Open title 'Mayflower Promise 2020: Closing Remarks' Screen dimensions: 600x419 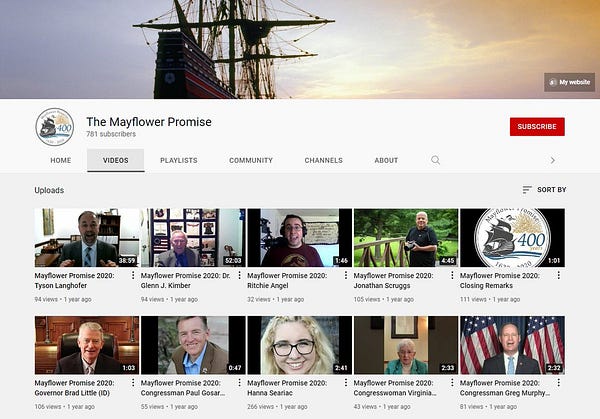(500, 280)
